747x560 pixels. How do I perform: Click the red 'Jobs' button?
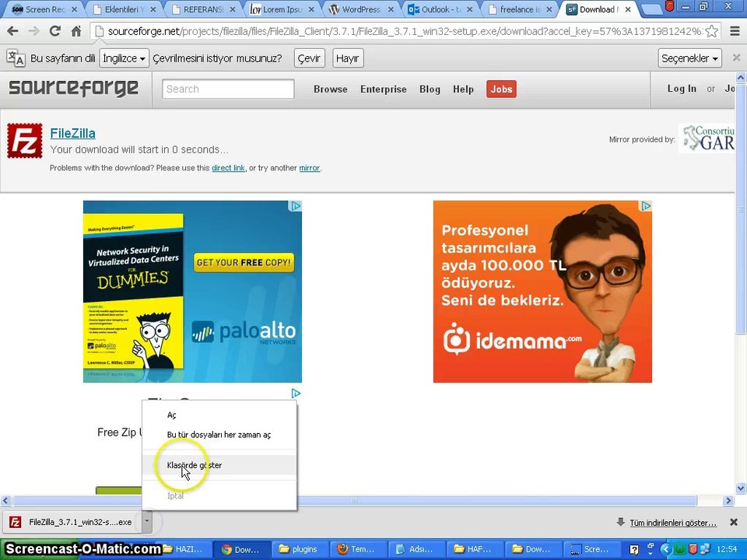click(x=501, y=89)
